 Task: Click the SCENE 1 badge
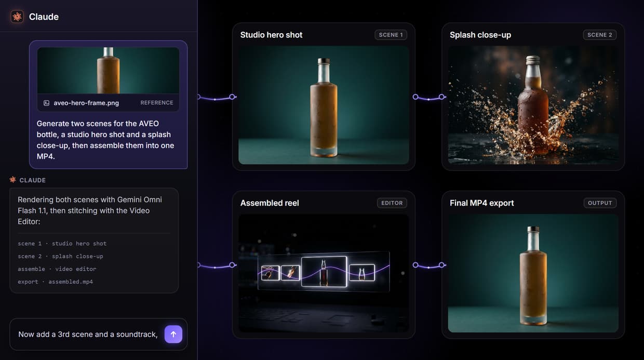(391, 35)
